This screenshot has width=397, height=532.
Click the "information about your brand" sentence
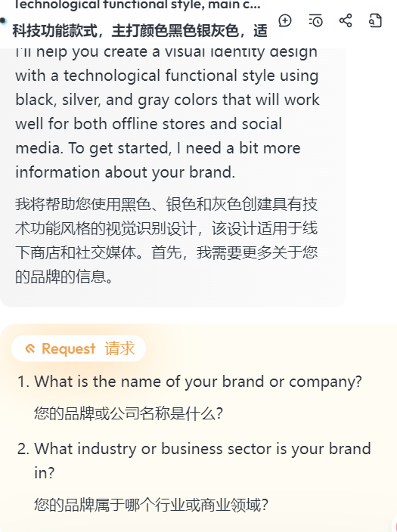click(x=125, y=172)
